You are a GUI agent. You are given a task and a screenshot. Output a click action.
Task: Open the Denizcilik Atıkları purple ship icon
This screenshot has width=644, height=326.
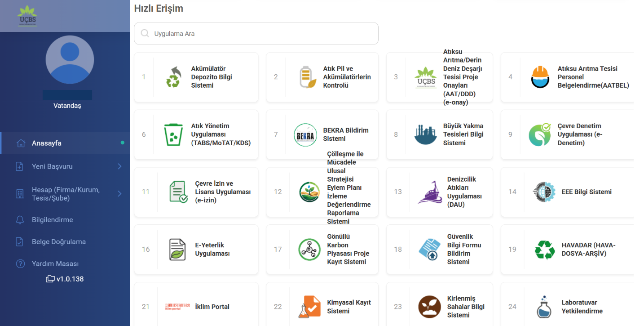(429, 192)
